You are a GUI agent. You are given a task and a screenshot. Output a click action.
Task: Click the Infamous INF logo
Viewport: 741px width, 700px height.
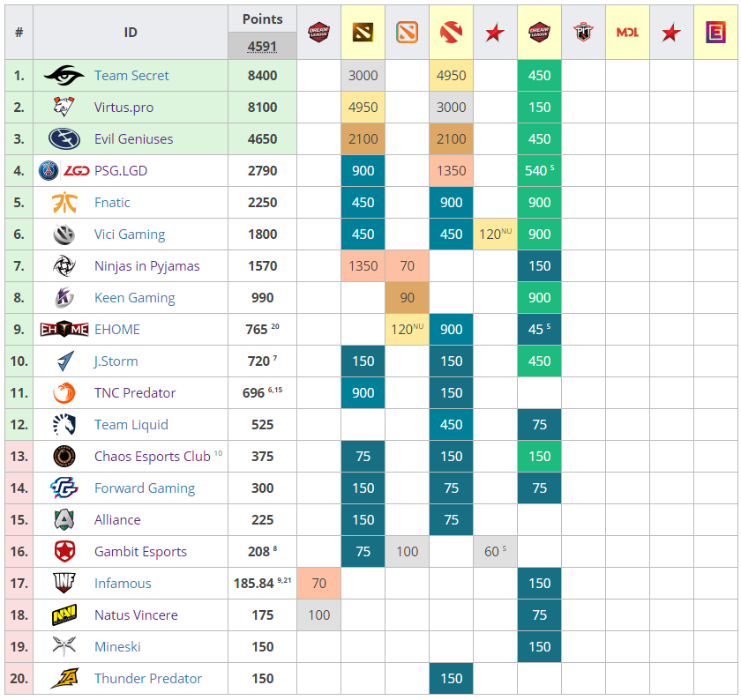click(x=64, y=583)
